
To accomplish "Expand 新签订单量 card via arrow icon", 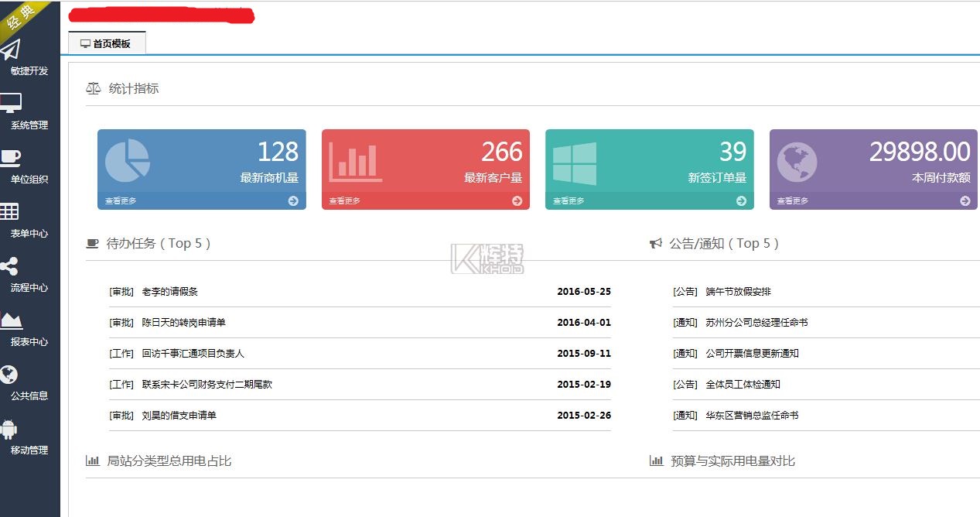I will [x=741, y=201].
